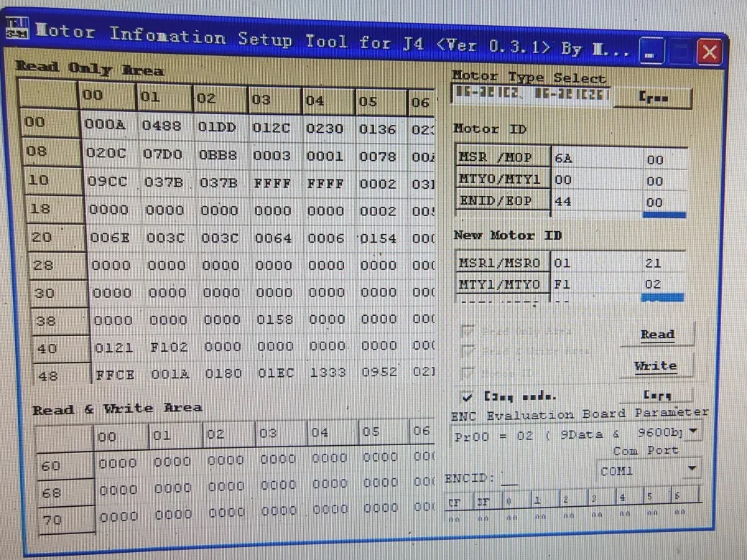Minimize the Motor Information Setup Tool window
Viewport: 747px width, 560px height.
650,52
